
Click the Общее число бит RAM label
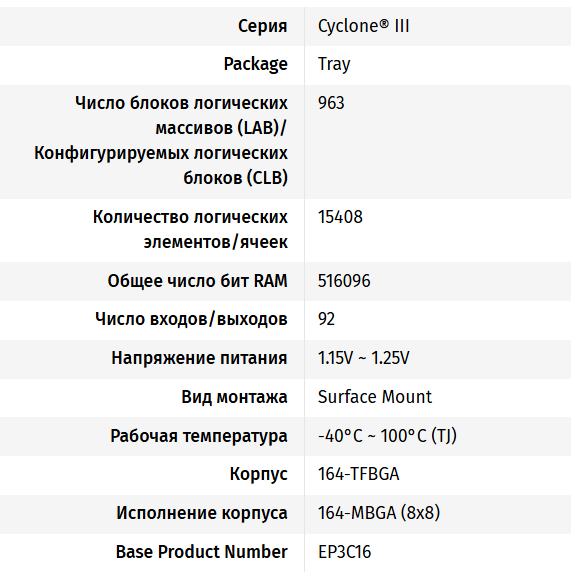click(197, 281)
